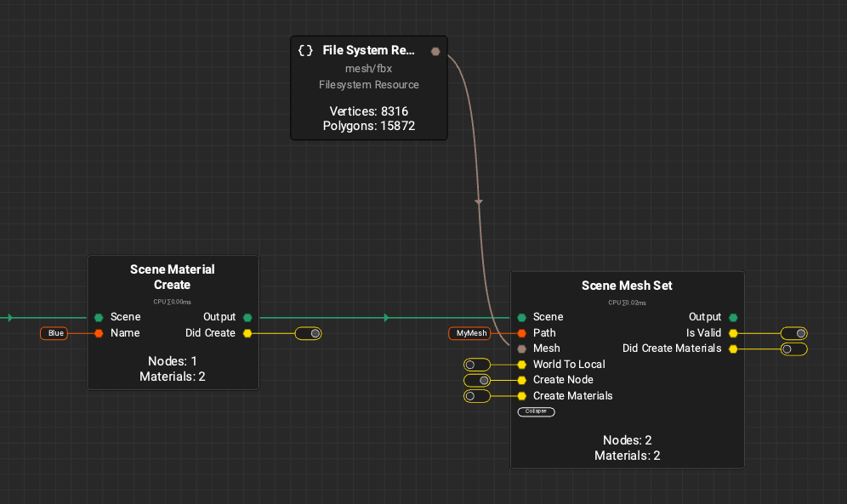Click Path input port on Scene Mesh Set
Image resolution: width=847 pixels, height=504 pixels.
tap(522, 333)
